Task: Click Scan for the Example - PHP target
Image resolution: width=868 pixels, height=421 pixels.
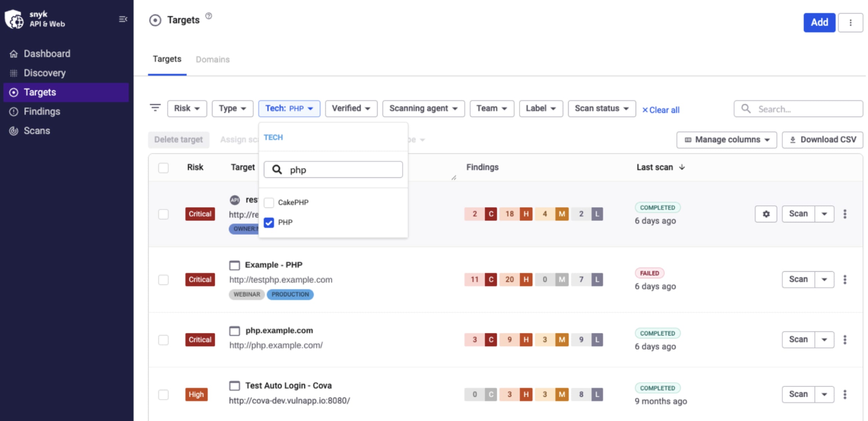Action: [798, 279]
